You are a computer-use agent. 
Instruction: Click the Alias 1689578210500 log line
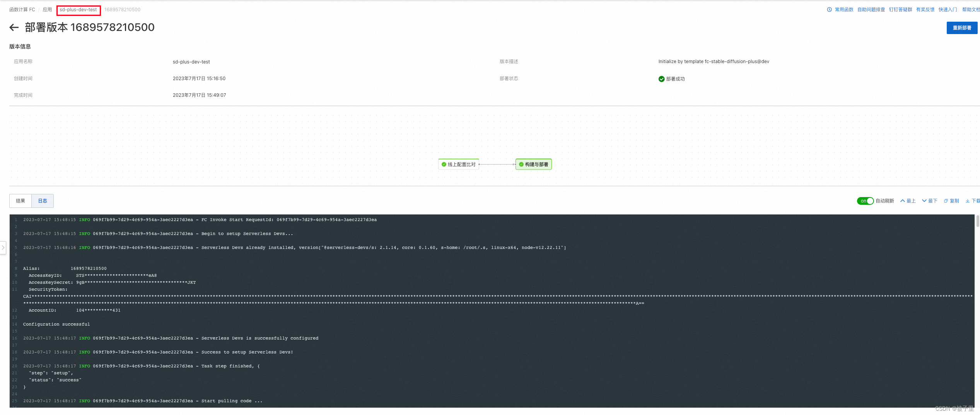65,269
